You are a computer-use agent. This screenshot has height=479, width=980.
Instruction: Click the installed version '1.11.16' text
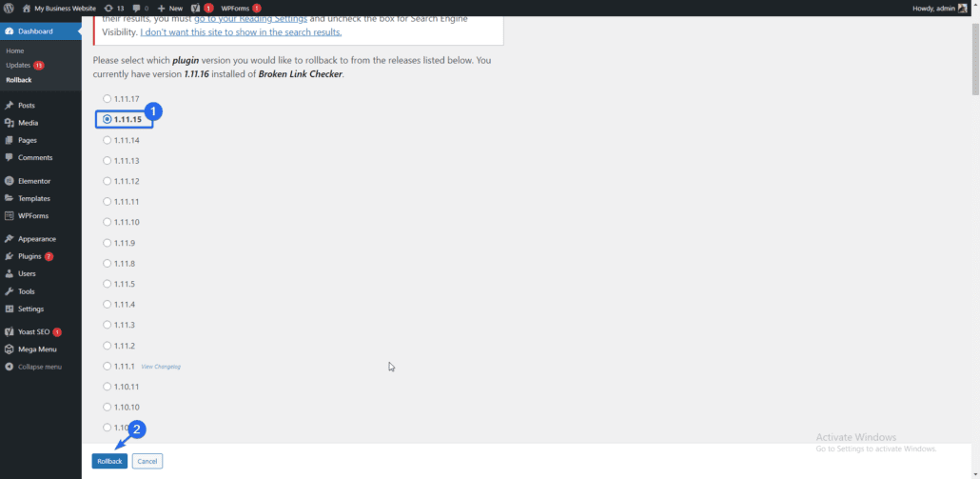click(x=196, y=74)
